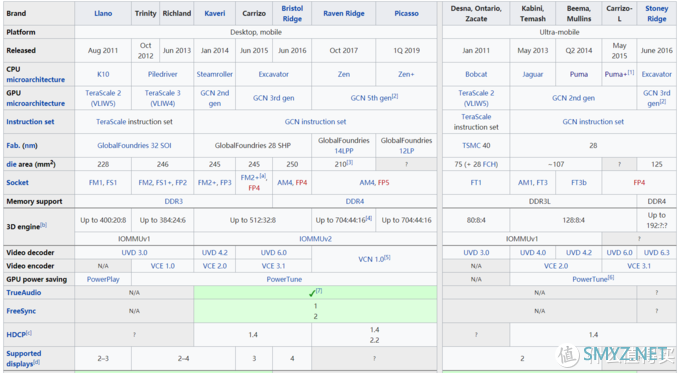Image resolution: width=680 pixels, height=373 pixels.
Task: Open the VCN 1.0 link
Action: (371, 259)
